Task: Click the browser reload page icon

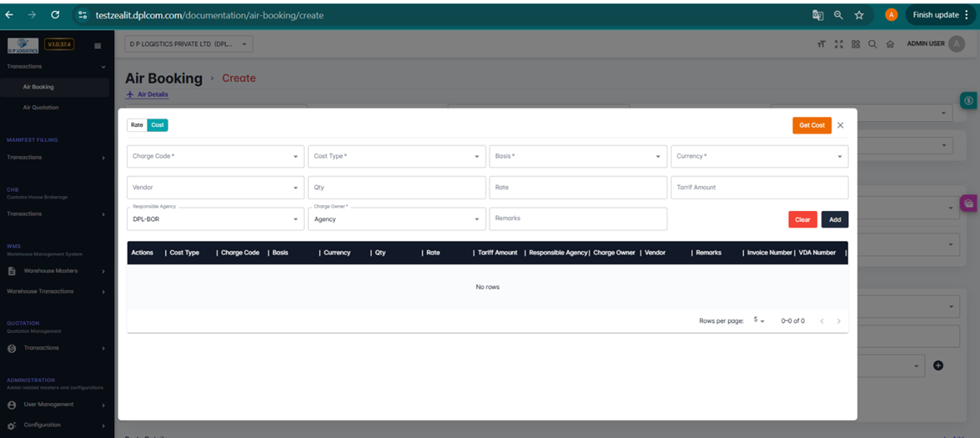Action: [x=55, y=15]
